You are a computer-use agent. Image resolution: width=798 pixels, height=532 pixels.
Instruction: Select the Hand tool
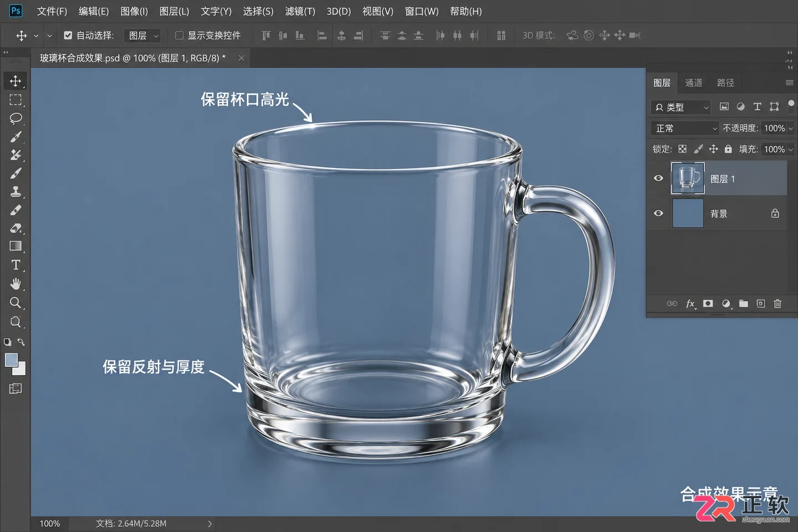(x=16, y=284)
